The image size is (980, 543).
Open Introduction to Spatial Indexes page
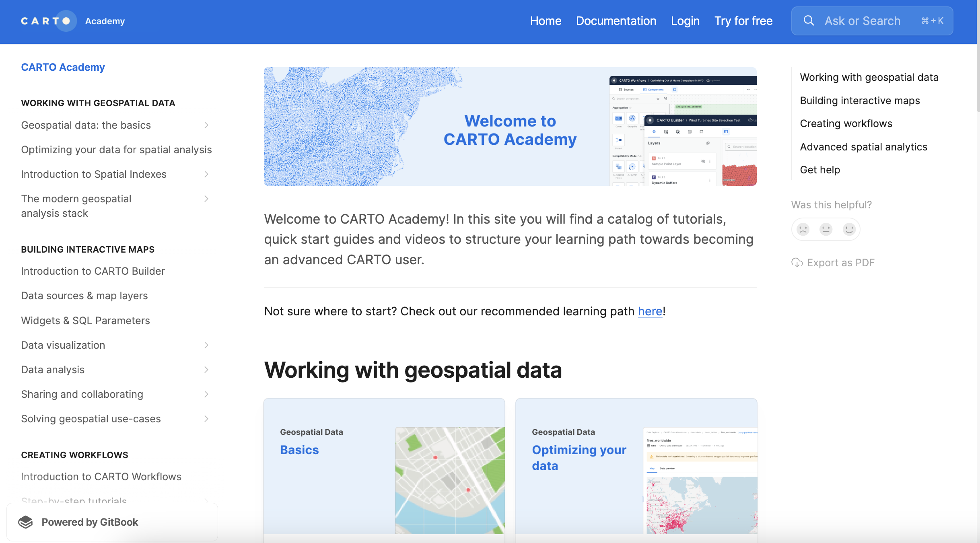[94, 174]
